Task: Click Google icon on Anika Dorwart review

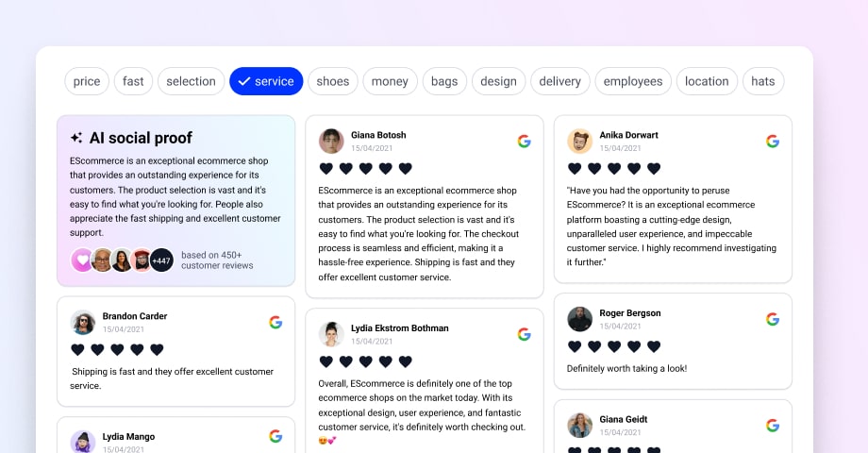Action: [x=772, y=142]
